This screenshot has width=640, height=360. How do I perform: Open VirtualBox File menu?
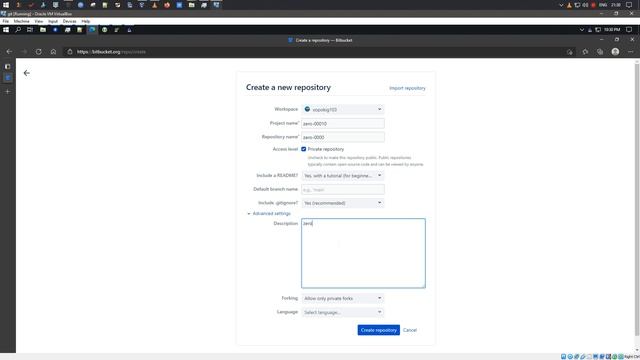6,21
